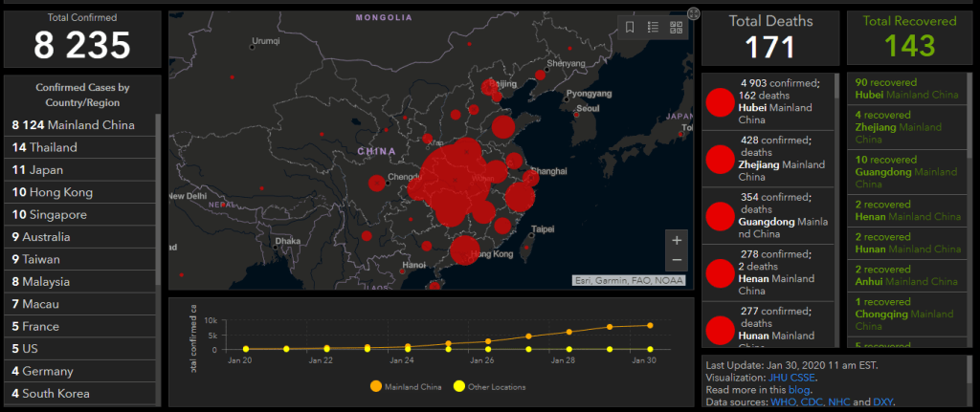Click the red circle beside Zhejiang entry
Screen dimensions: 980x412
click(719, 158)
